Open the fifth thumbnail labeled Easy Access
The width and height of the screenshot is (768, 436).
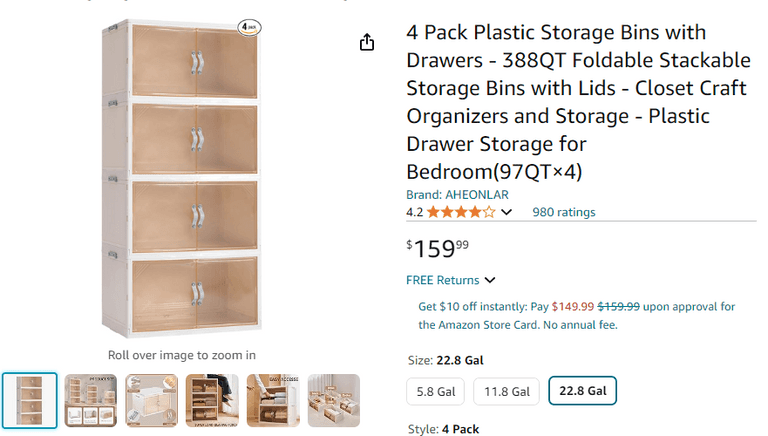coord(273,401)
